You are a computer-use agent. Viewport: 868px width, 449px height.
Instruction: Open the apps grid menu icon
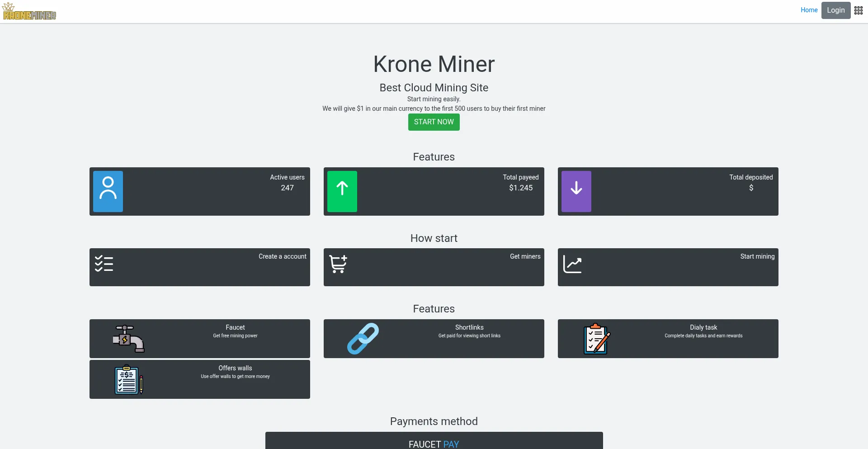[859, 10]
